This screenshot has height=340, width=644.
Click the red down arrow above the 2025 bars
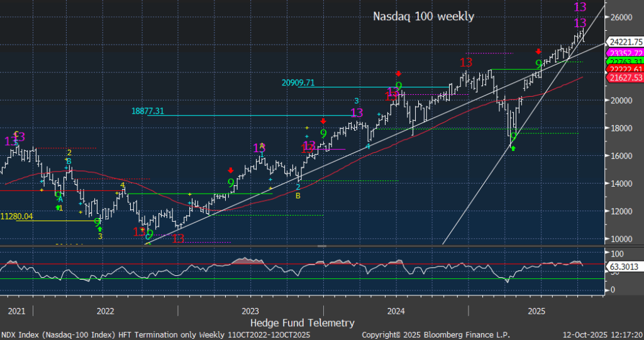click(539, 52)
